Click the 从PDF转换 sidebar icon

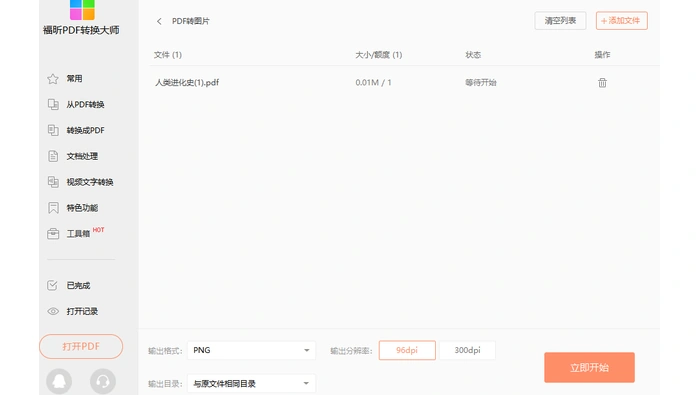pyautogui.click(x=53, y=104)
